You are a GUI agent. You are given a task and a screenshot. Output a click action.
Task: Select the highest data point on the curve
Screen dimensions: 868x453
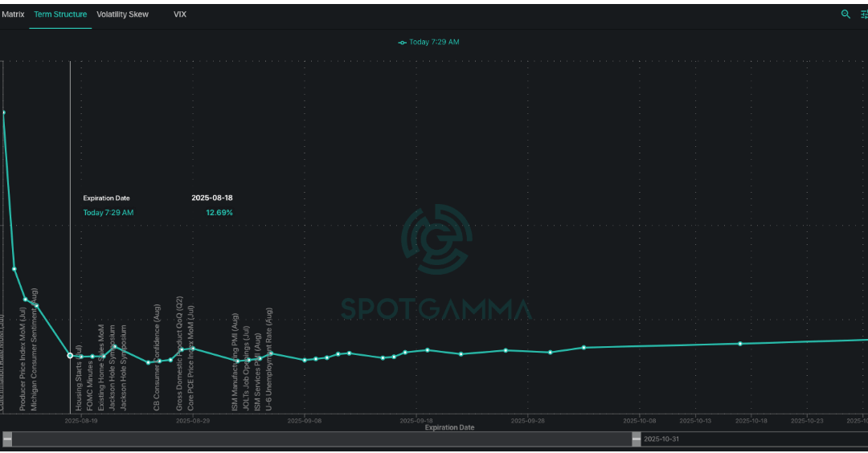click(x=3, y=112)
